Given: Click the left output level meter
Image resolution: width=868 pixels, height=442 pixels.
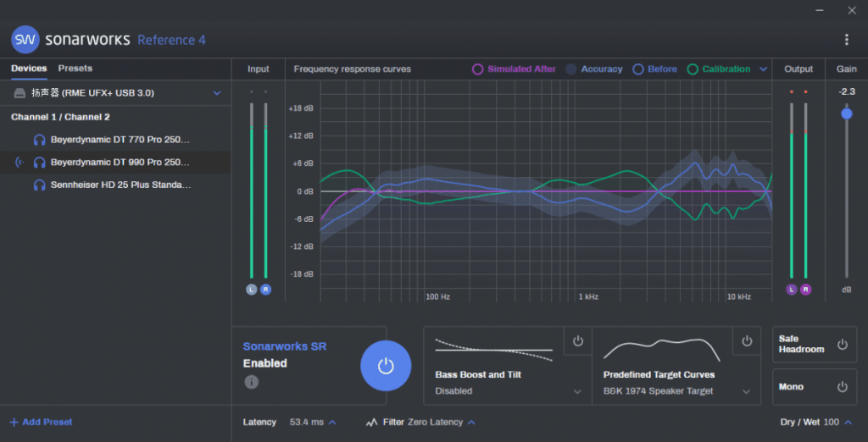Looking at the screenshot, I should coord(792,191).
